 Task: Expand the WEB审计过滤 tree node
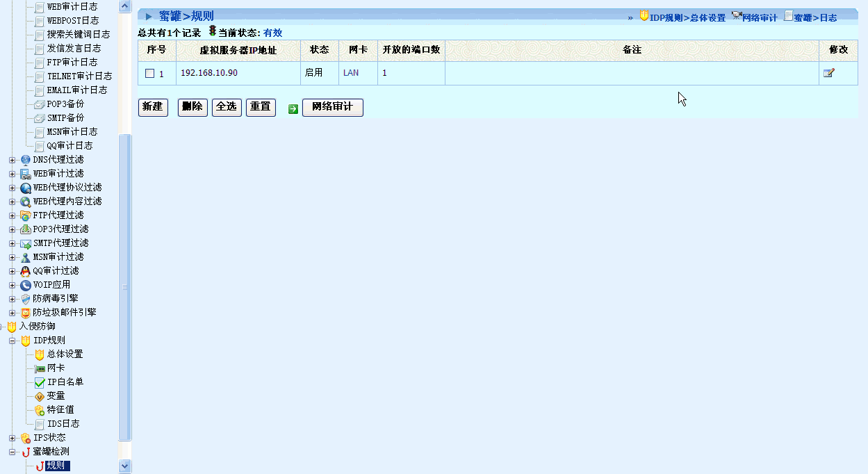point(12,174)
